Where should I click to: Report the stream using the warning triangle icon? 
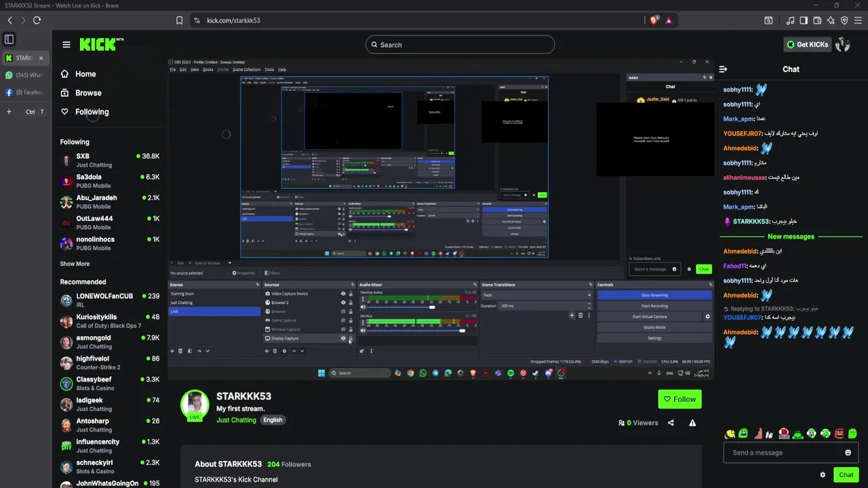click(x=692, y=423)
